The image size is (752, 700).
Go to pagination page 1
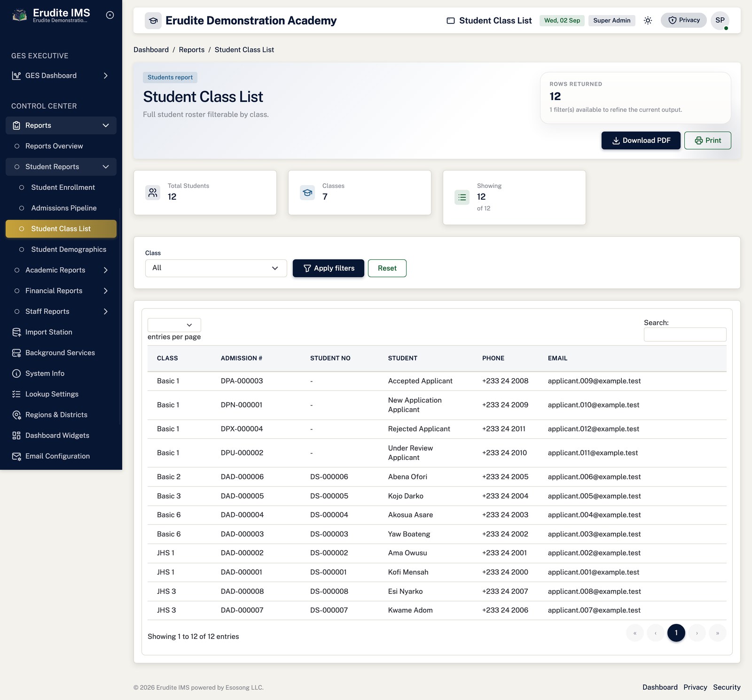[676, 633]
